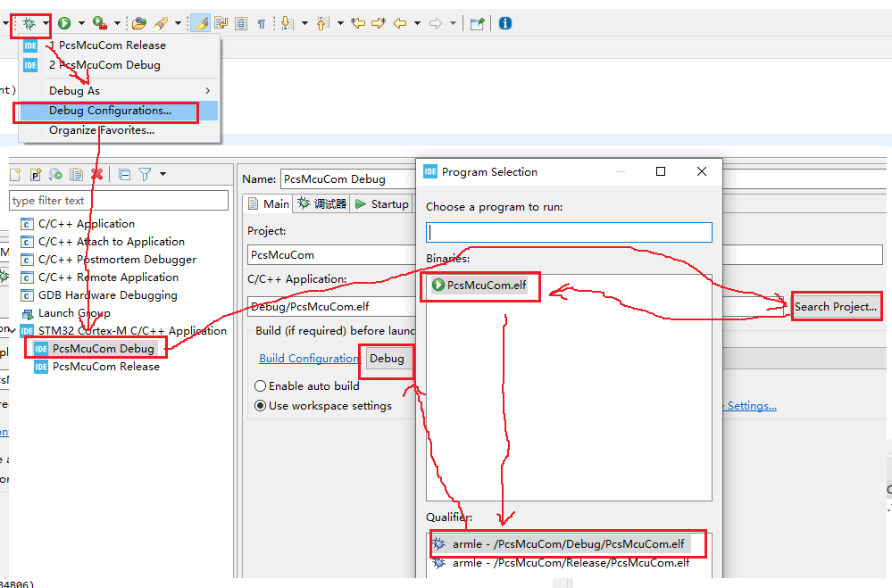Select PcsMcuCom.elf in Binaries list

pos(479,286)
